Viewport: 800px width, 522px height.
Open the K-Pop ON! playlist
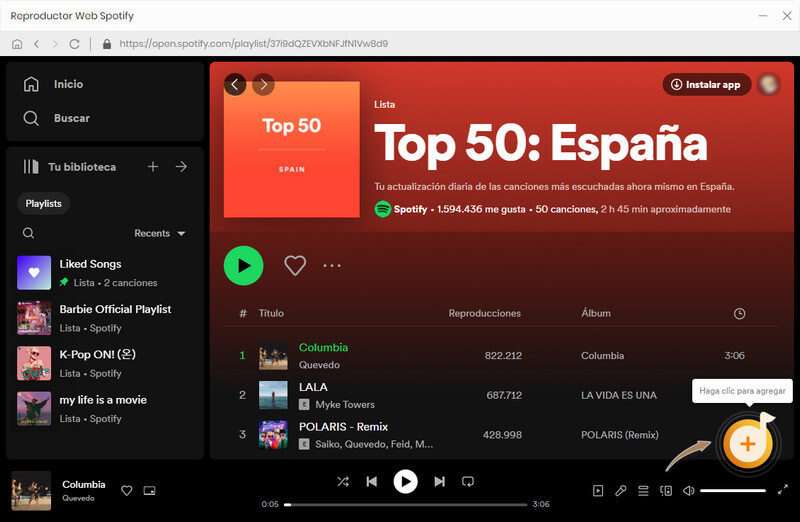(105, 363)
